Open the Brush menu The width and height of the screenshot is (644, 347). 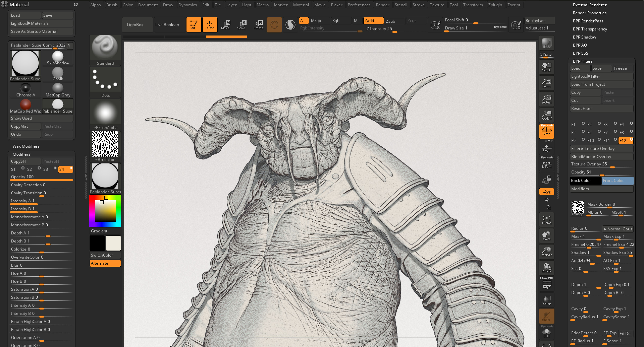pos(112,5)
